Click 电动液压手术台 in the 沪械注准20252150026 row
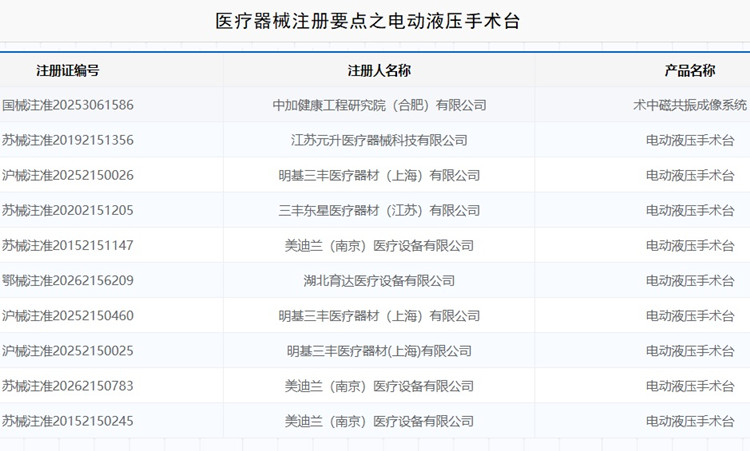 click(690, 176)
